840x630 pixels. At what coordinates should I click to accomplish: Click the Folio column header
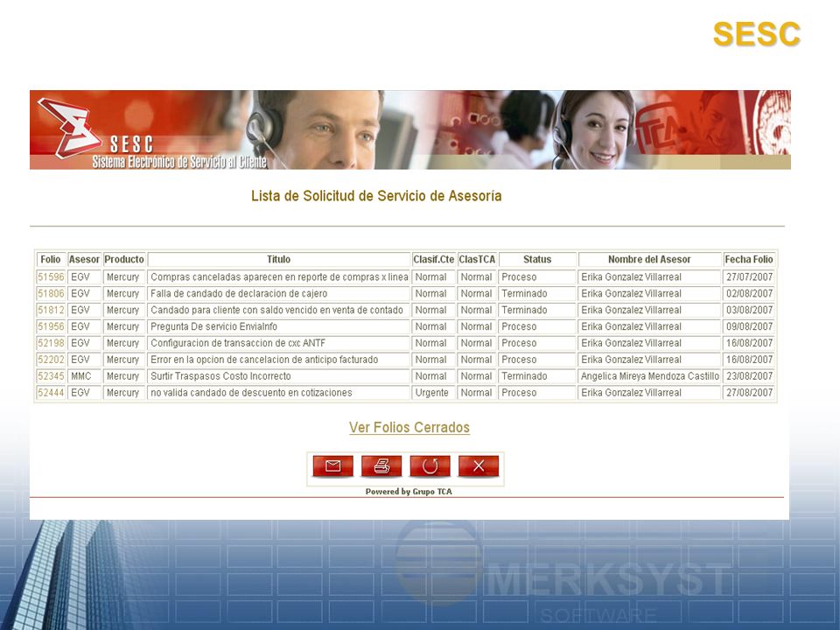point(51,259)
